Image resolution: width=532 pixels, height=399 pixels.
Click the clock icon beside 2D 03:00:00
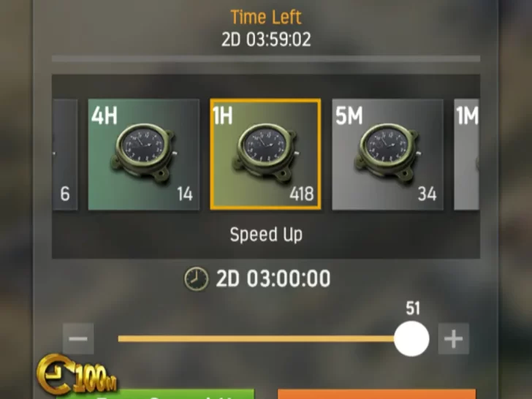[x=196, y=279]
